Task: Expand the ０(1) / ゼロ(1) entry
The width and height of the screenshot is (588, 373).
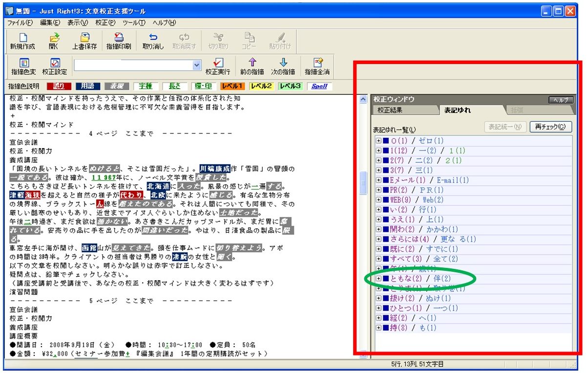Action: click(x=378, y=141)
